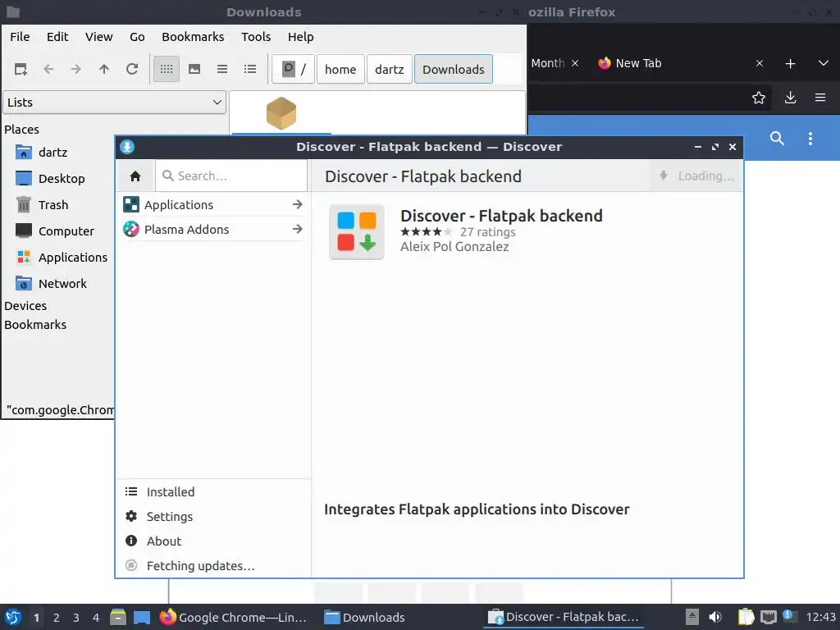Open Desktop in Places

pyautogui.click(x=50, y=179)
